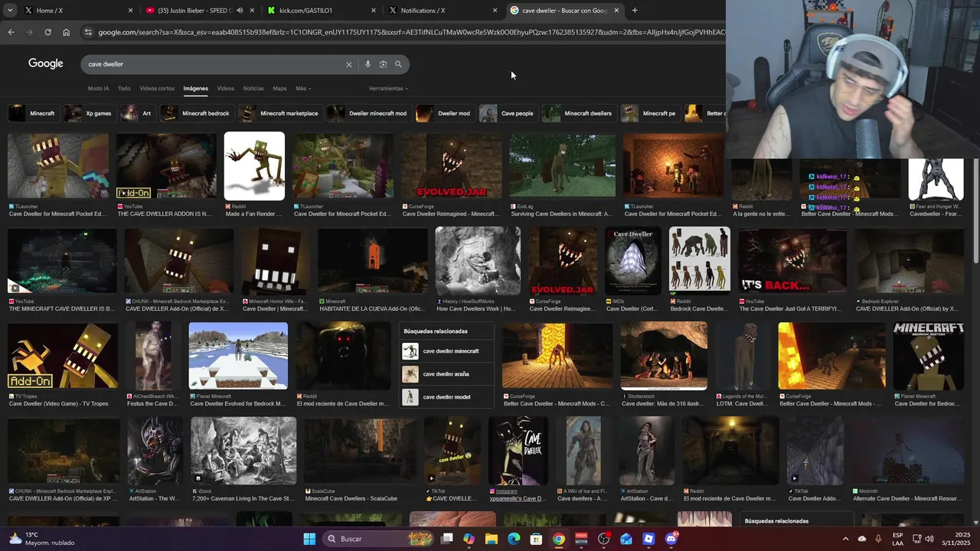
Task: Open Task View in the taskbar
Action: click(x=447, y=539)
